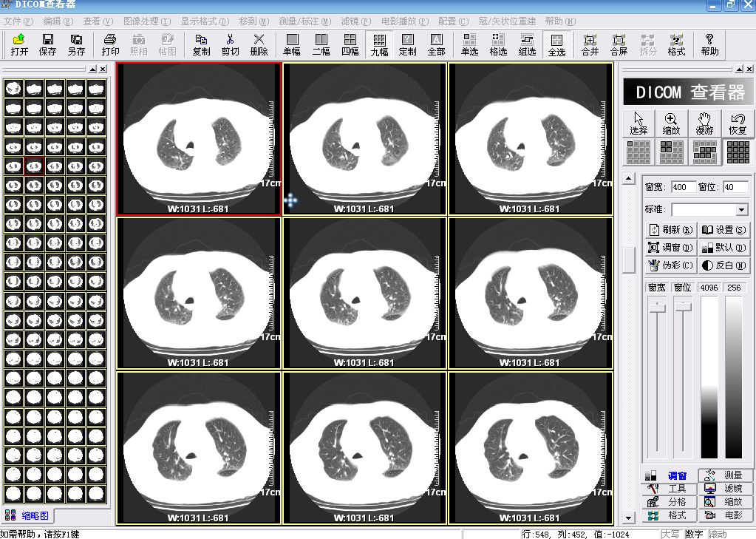756x539 pixels.
Task: Click the 窗位 value input field
Action: point(735,187)
